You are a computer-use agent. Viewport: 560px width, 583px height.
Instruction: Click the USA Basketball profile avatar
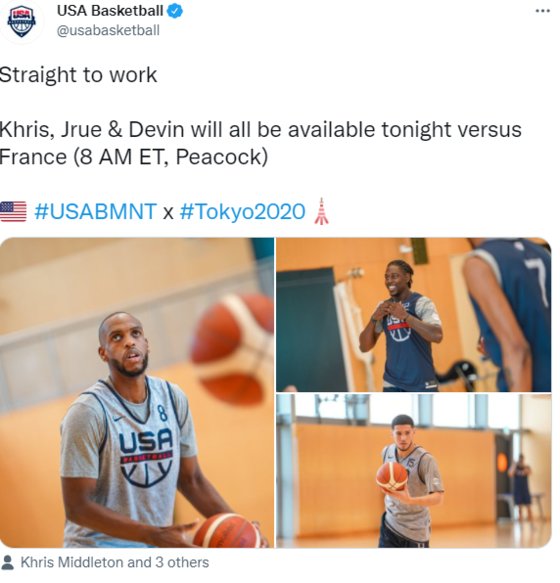tap(22, 22)
